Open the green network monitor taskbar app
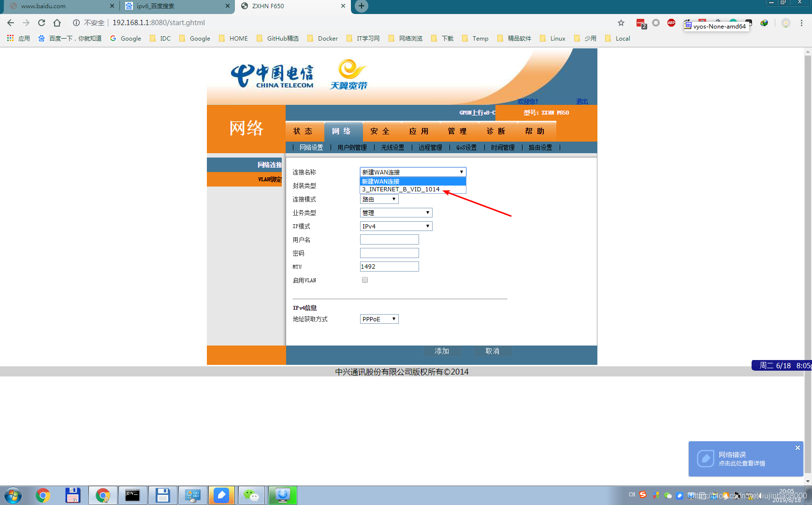Image resolution: width=812 pixels, height=505 pixels. (x=282, y=495)
